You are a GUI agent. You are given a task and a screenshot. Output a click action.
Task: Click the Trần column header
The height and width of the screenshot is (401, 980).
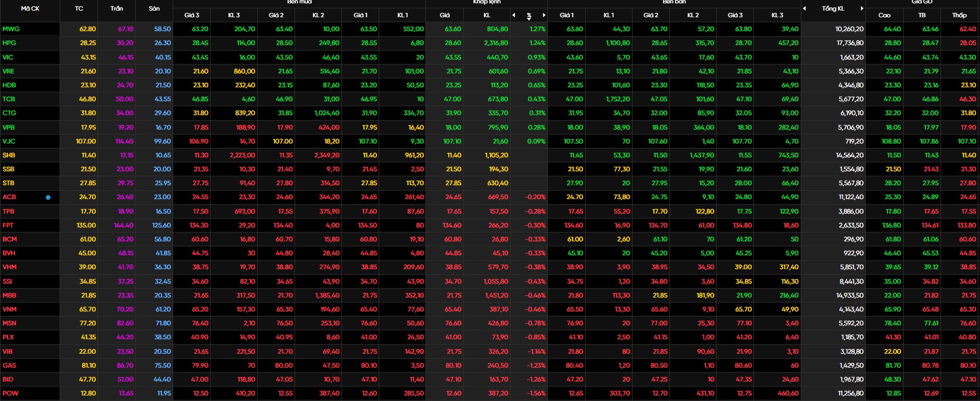coord(117,8)
